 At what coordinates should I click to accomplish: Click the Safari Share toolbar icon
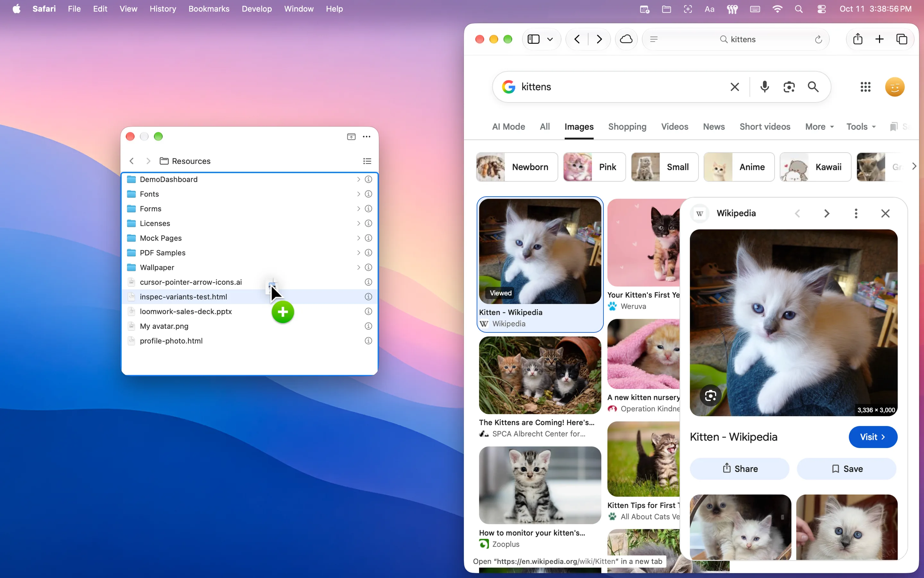pos(858,39)
